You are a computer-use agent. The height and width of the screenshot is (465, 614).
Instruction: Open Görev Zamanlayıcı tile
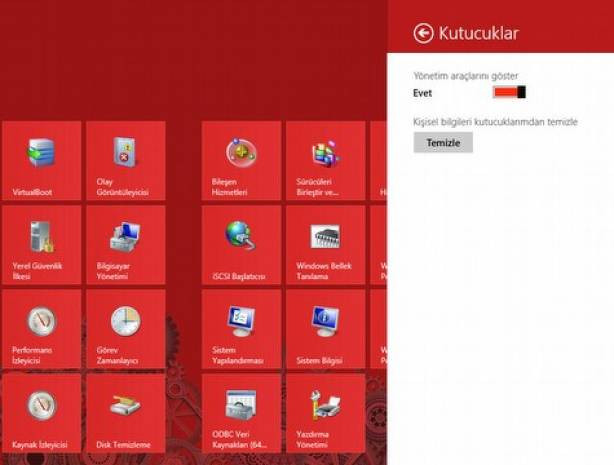[x=126, y=329]
